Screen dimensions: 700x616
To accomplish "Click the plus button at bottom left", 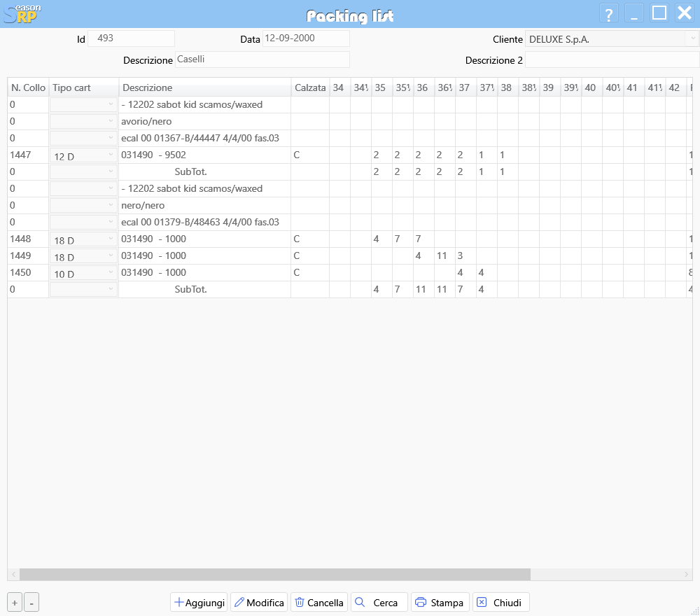I will 15,603.
